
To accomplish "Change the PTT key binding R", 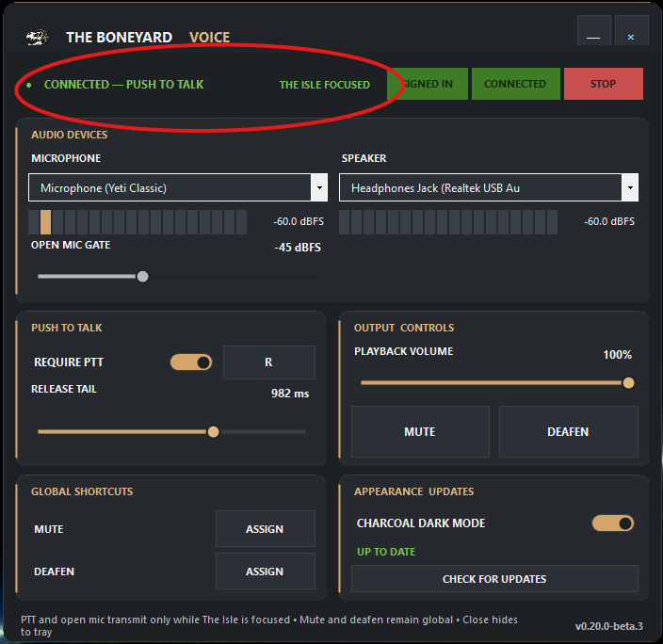I will 269,362.
